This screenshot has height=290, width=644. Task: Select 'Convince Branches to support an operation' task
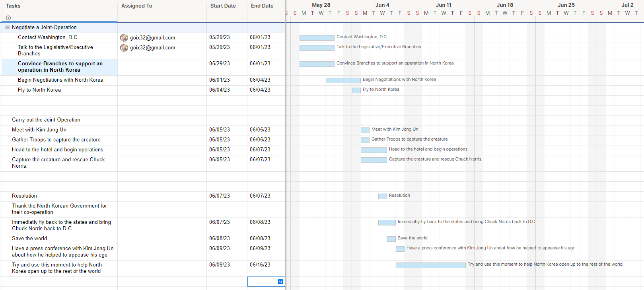tap(60, 67)
